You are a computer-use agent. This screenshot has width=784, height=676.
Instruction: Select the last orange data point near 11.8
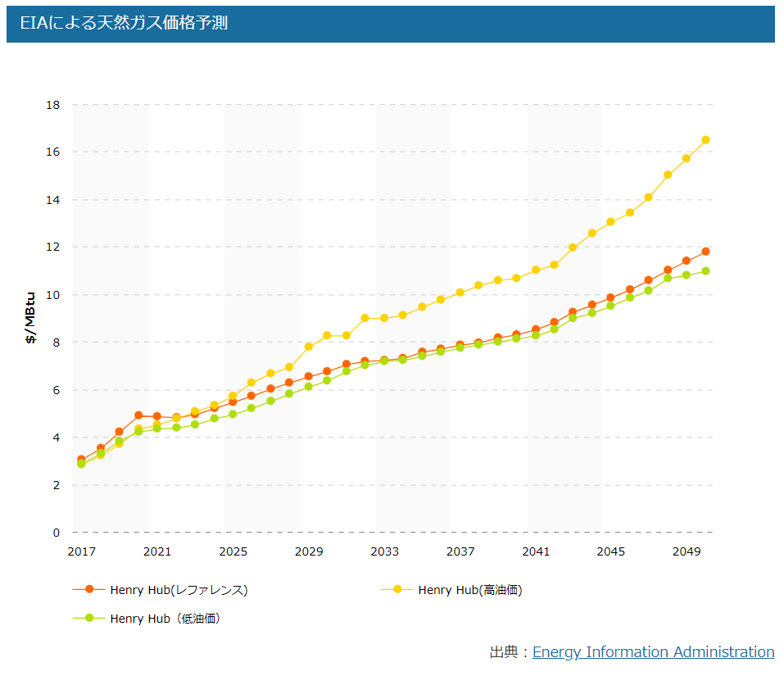(x=705, y=252)
